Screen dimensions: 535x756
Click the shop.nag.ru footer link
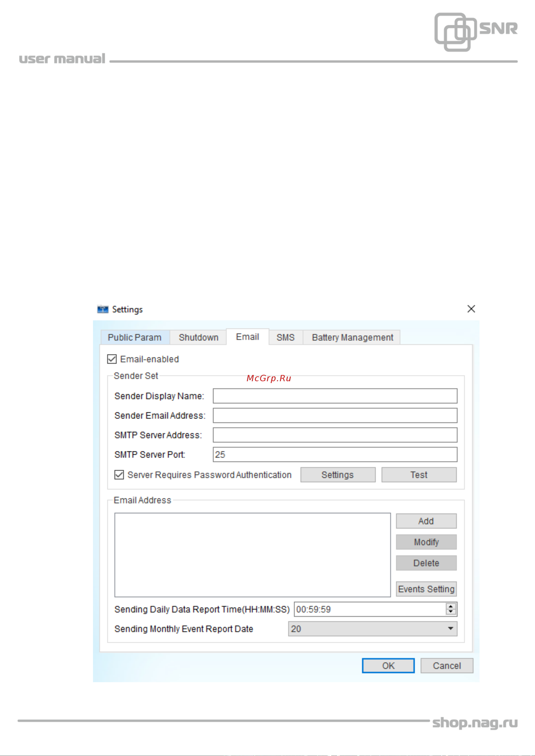[x=475, y=723]
